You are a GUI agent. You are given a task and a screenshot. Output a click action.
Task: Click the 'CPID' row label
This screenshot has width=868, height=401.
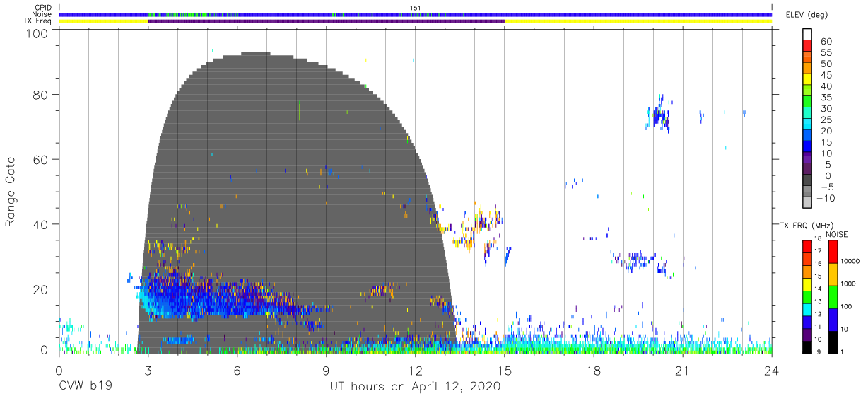43,8
